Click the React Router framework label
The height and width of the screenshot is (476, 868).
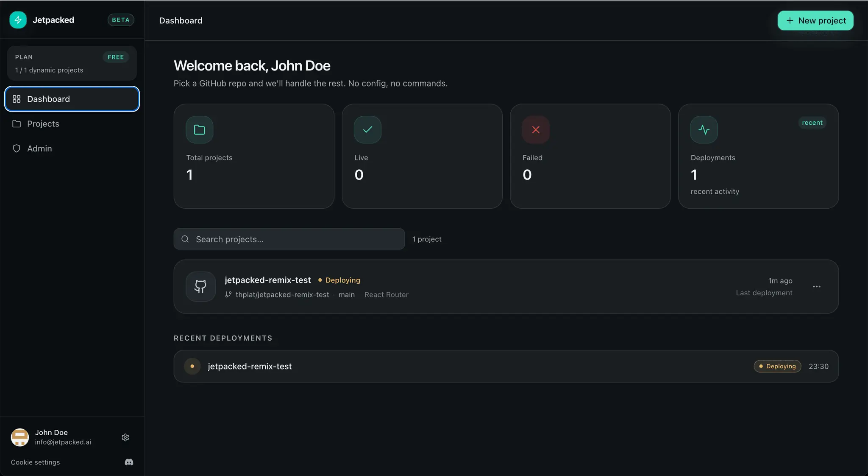(x=387, y=294)
